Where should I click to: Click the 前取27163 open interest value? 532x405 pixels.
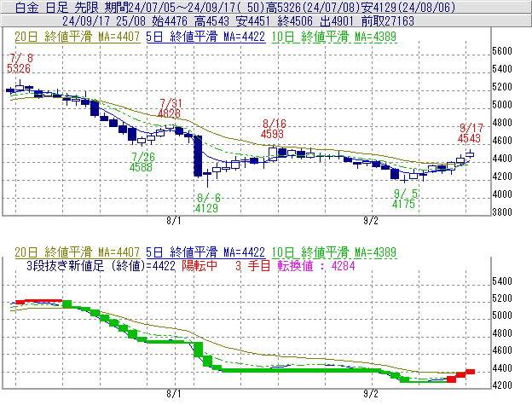pyautogui.click(x=387, y=21)
